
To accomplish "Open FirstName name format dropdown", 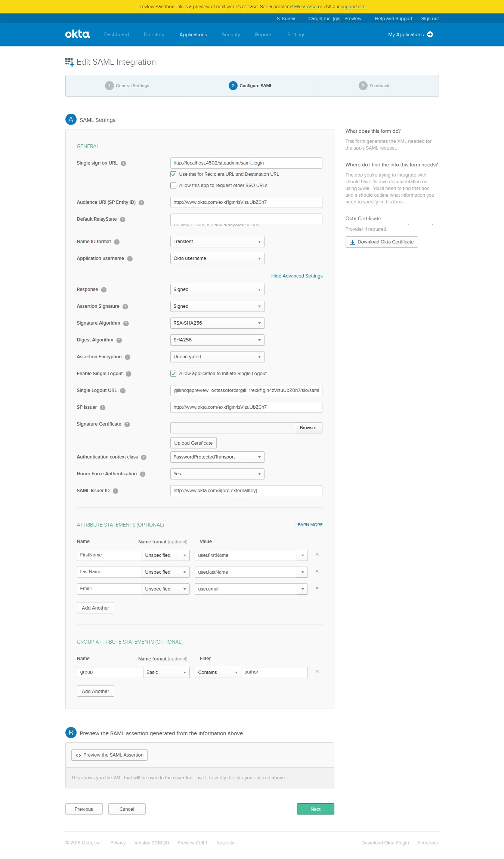I will (166, 555).
